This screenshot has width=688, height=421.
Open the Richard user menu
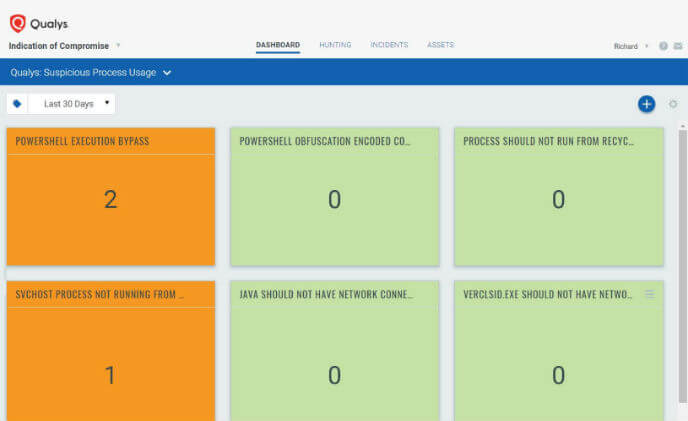(631, 46)
